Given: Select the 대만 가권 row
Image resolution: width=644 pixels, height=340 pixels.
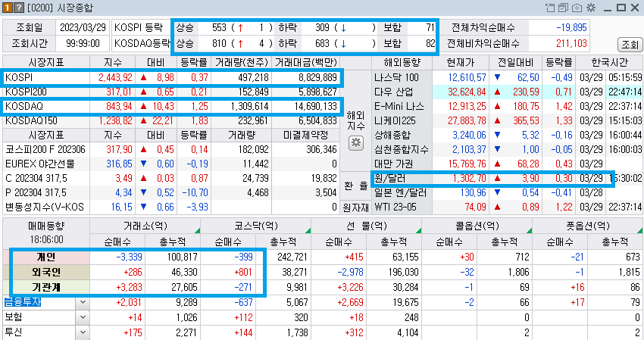Looking at the screenshot, I should click(x=508, y=164).
